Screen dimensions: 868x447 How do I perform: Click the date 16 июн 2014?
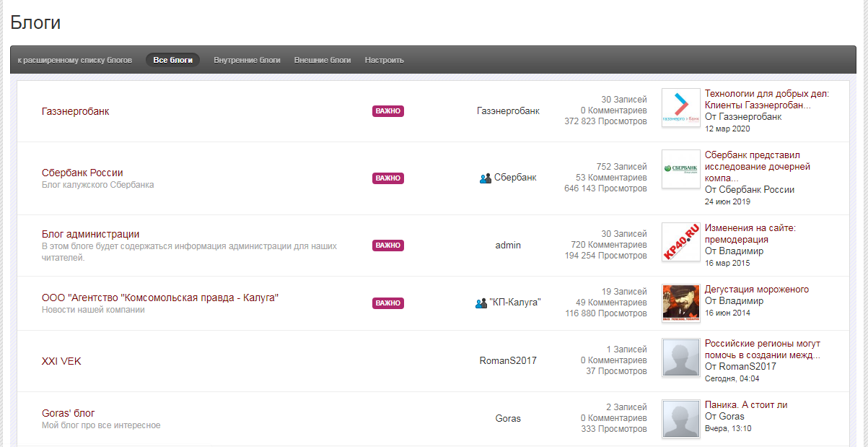[x=728, y=313]
